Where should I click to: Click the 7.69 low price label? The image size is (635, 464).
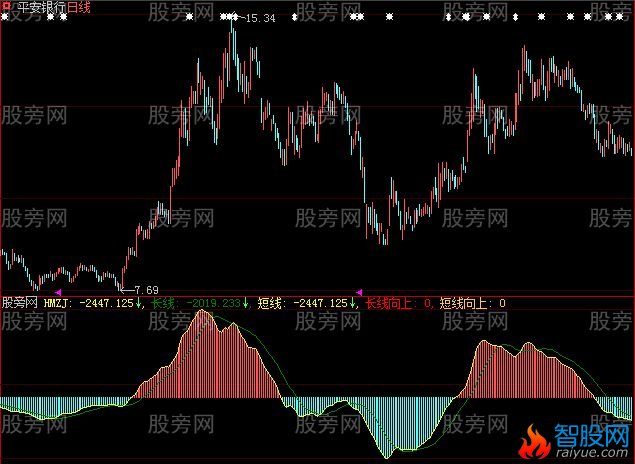tap(146, 290)
